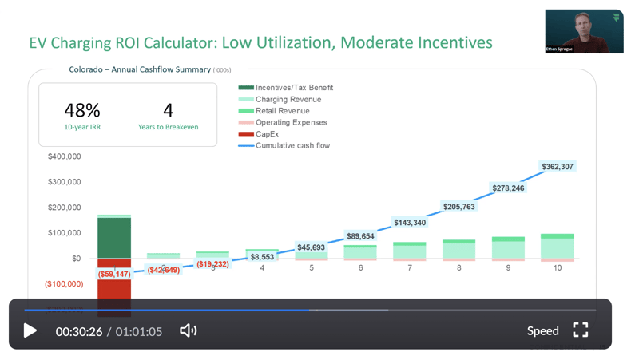
Task: Click the dark green incentives bar in year 1
Action: [x=114, y=238]
